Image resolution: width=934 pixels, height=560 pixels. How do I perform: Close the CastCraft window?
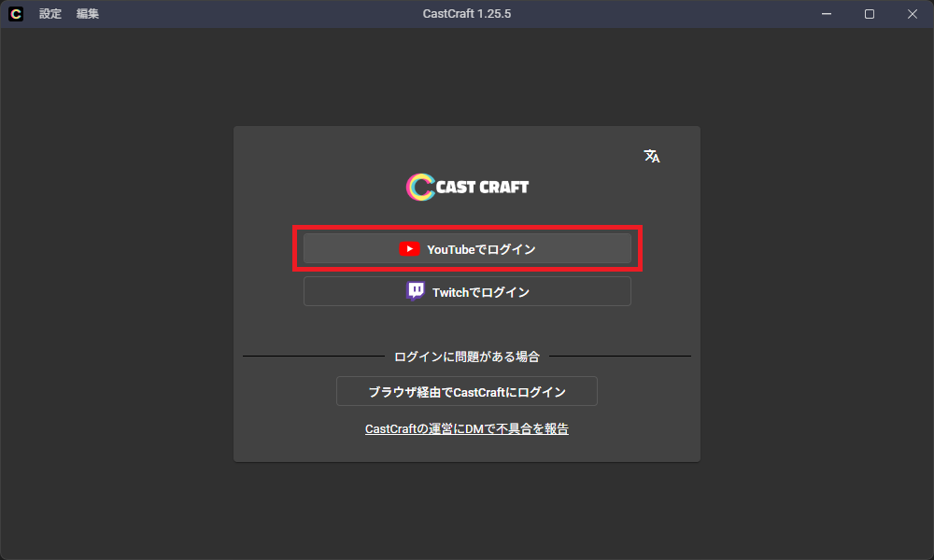pos(913,14)
